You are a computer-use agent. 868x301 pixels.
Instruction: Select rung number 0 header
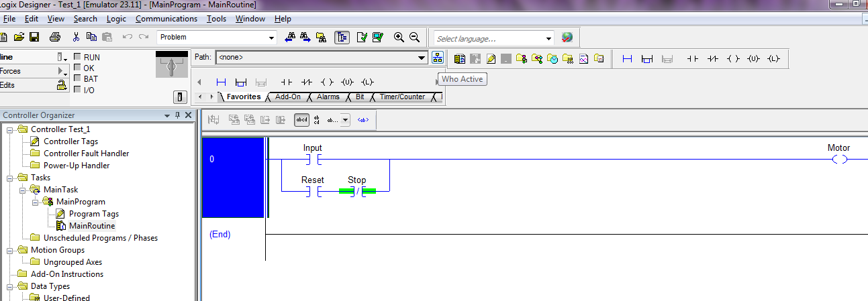(233, 178)
